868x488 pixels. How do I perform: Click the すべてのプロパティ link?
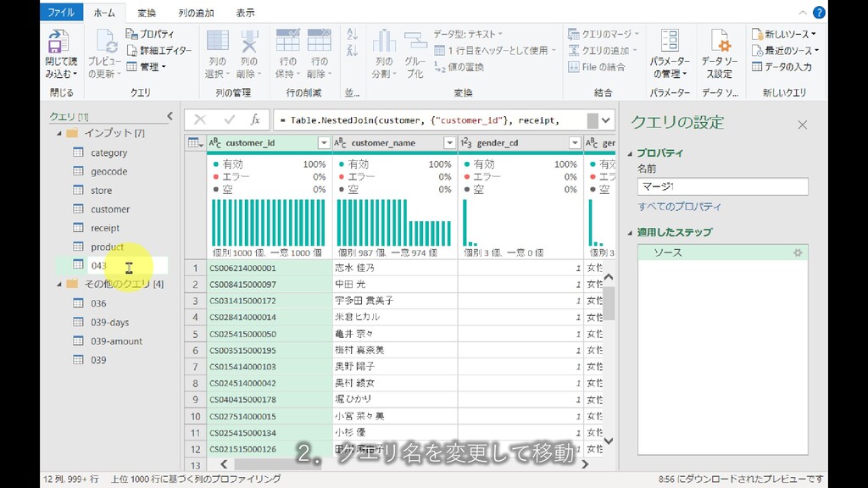click(x=680, y=207)
